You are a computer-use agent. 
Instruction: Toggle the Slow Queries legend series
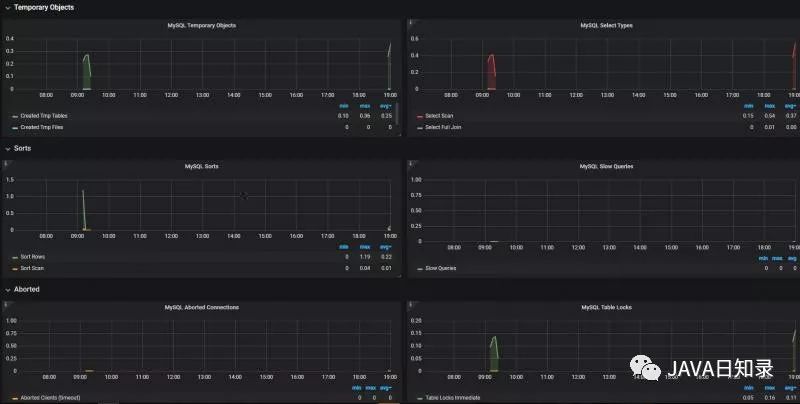[441, 268]
